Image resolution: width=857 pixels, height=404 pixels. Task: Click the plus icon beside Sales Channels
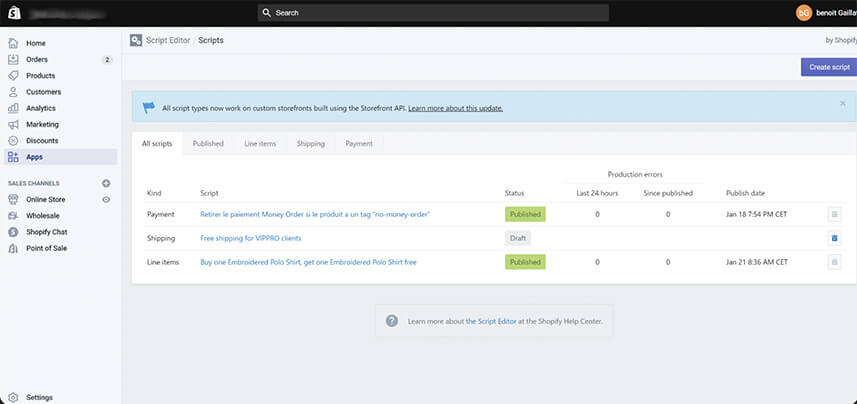[106, 183]
